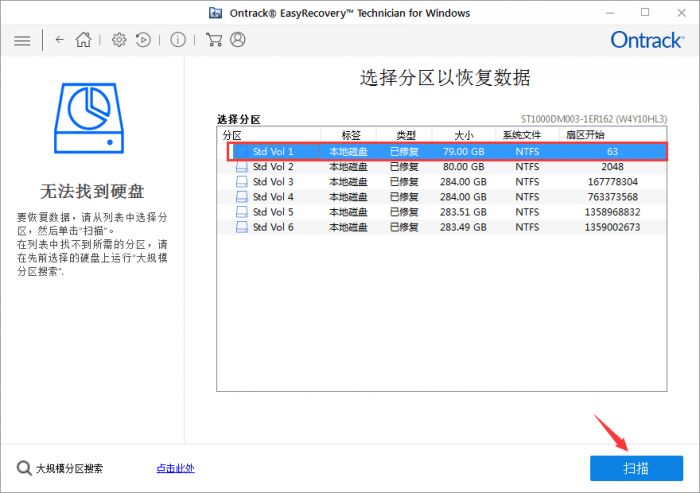Click the resume recovery icon
The width and height of the screenshot is (700, 493).
click(x=143, y=40)
